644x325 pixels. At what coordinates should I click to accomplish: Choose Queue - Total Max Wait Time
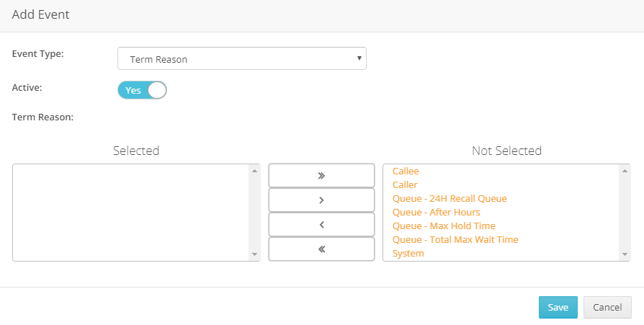click(x=455, y=240)
